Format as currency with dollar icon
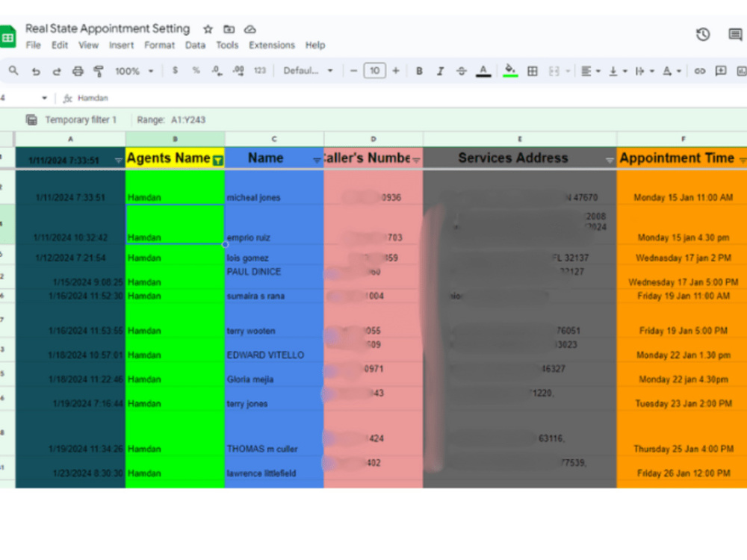Image resolution: width=747 pixels, height=560 pixels. (176, 70)
